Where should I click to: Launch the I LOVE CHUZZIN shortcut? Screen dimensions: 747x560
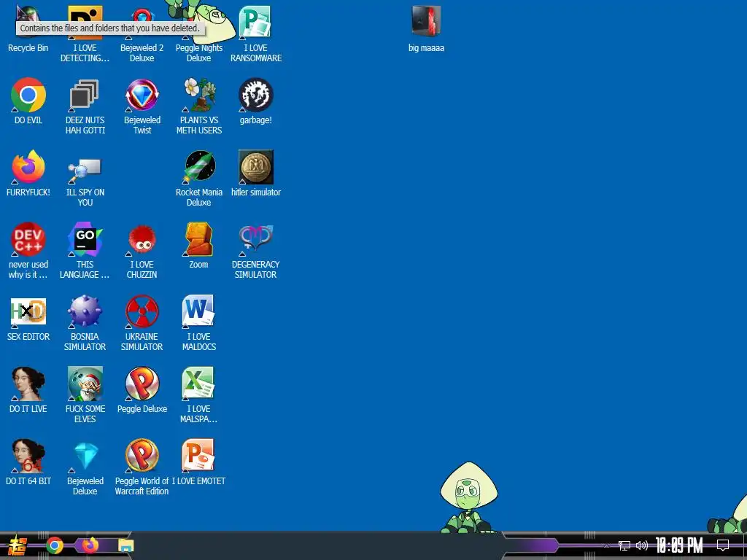tap(142, 251)
